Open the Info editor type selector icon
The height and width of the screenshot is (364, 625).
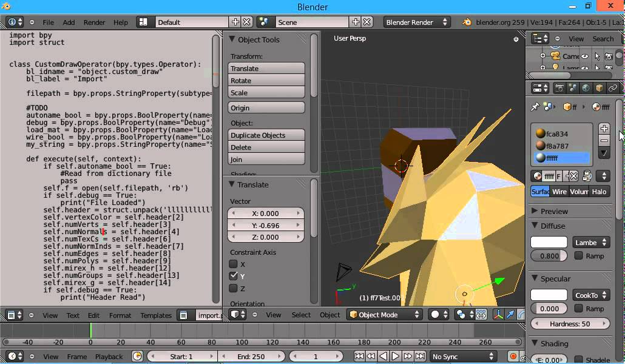[x=15, y=22]
